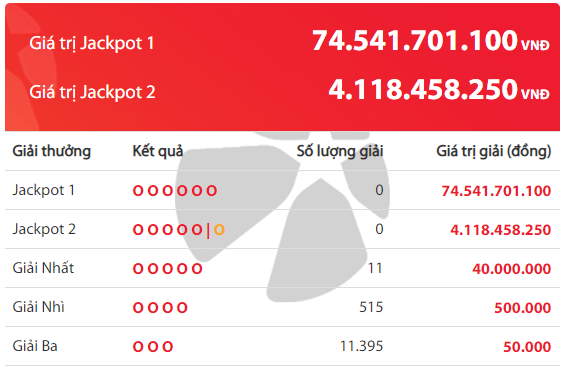Click the red 4.118.458.250 value in the table
The image size is (565, 370).
501,230
